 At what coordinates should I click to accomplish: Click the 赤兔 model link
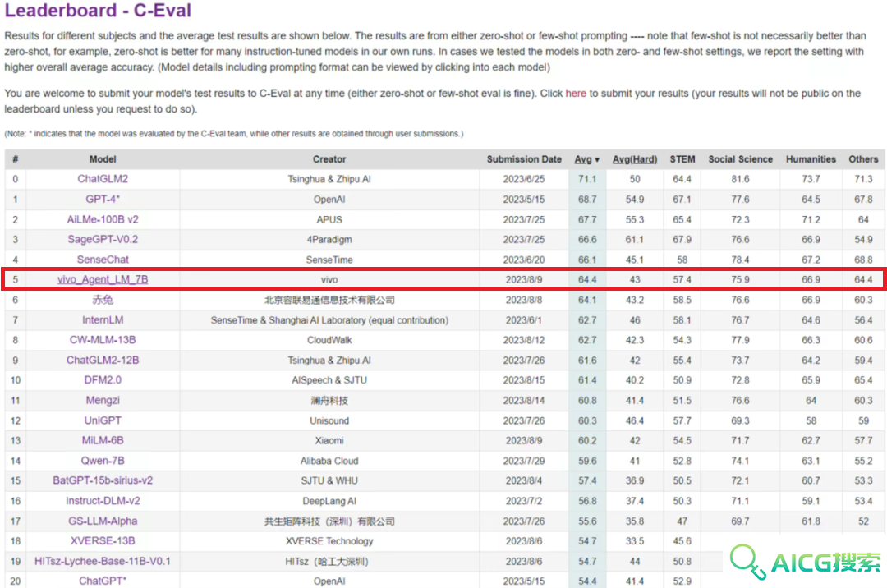[x=103, y=300]
